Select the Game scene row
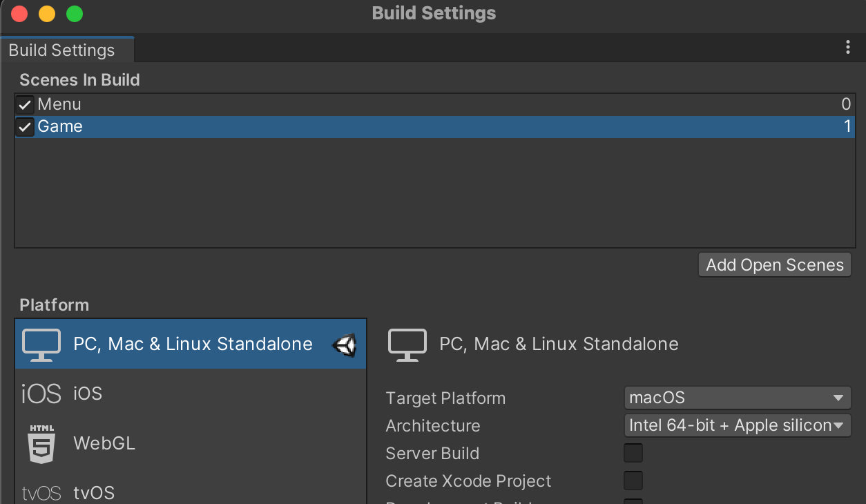The image size is (866, 504). click(x=434, y=127)
